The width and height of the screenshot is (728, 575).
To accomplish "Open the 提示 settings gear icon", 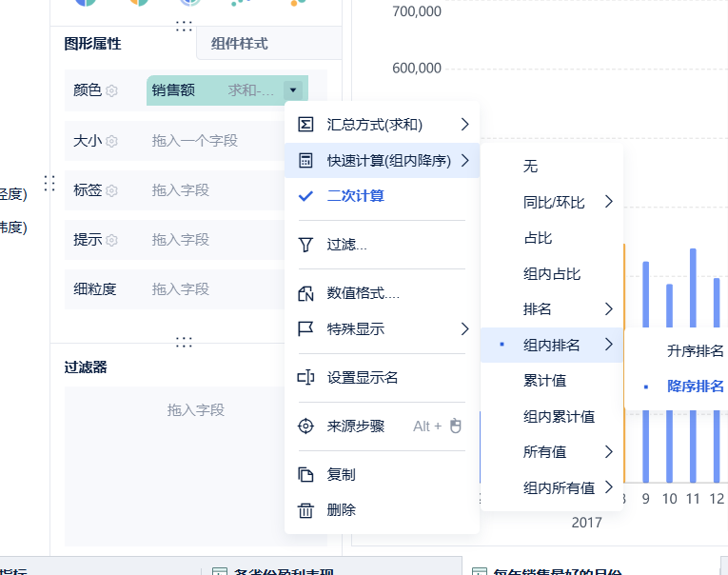I will [111, 240].
